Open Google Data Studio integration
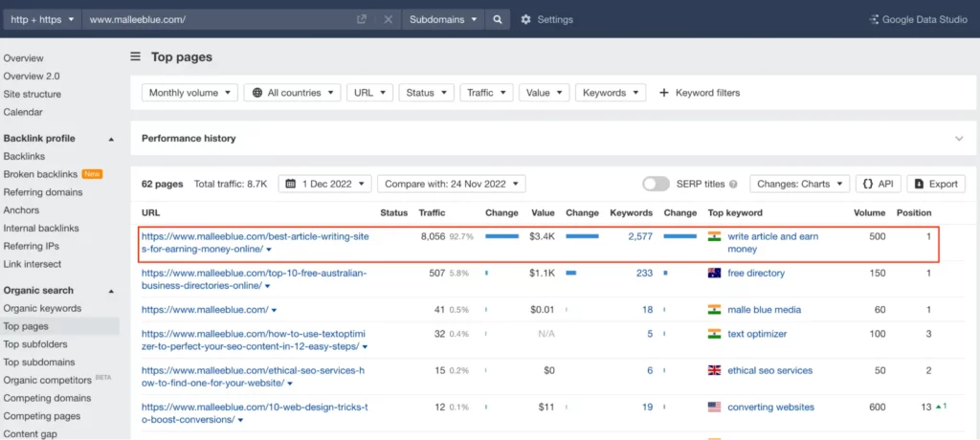Screen dimensions: 980x440 pyautogui.click(x=918, y=19)
